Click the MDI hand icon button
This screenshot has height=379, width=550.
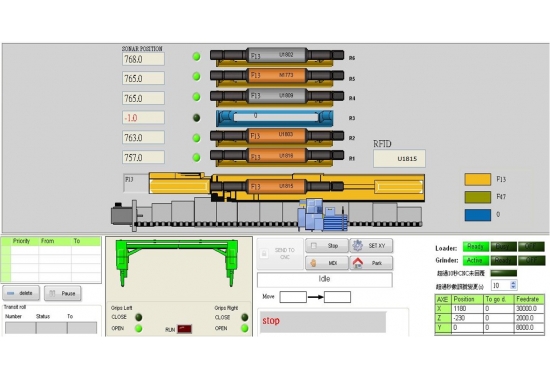pos(327,263)
